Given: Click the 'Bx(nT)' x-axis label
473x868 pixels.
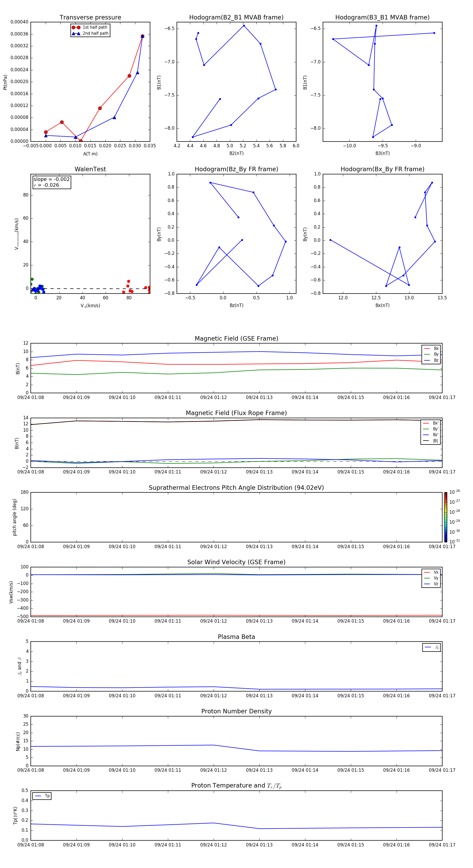Looking at the screenshot, I should (382, 305).
